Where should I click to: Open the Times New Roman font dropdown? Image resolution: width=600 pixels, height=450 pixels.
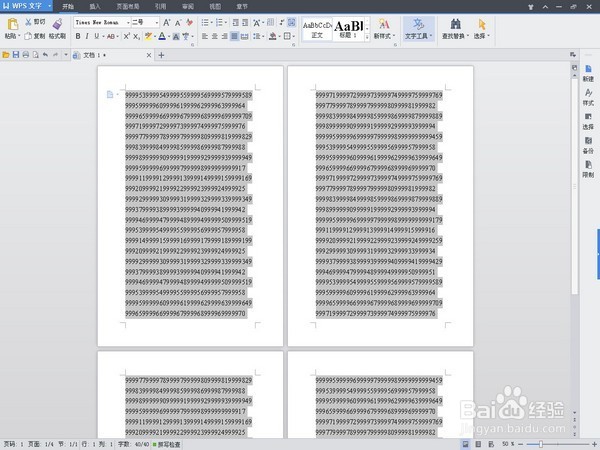coord(128,23)
